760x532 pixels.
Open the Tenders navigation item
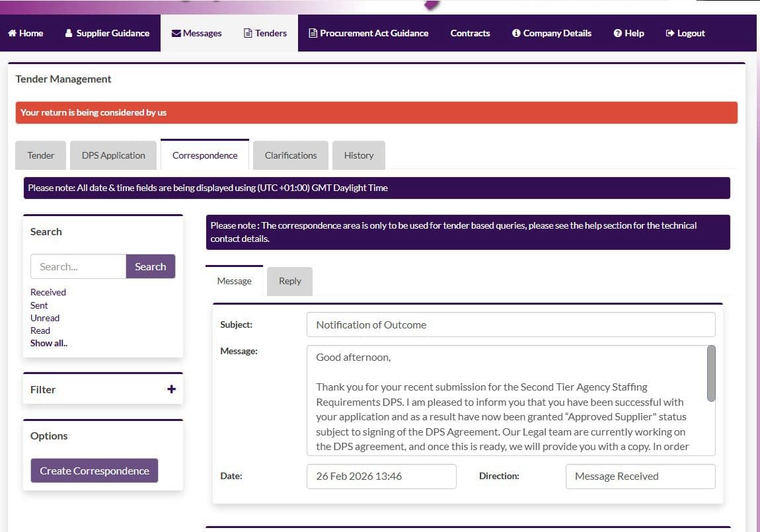coord(265,33)
